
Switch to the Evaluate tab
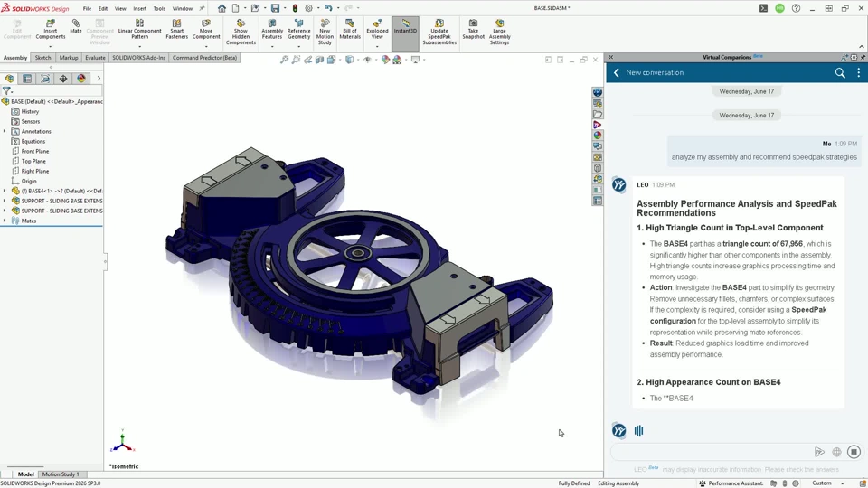(x=95, y=58)
